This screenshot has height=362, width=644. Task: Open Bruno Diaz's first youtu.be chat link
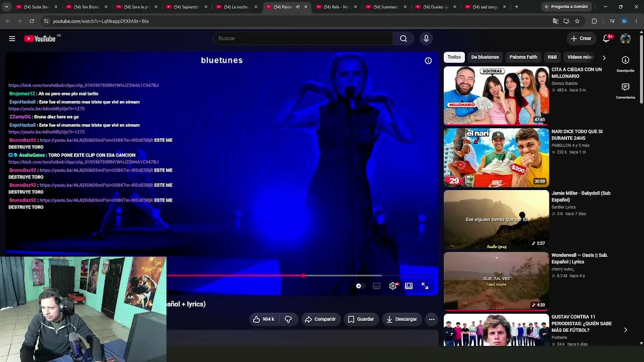click(96, 140)
